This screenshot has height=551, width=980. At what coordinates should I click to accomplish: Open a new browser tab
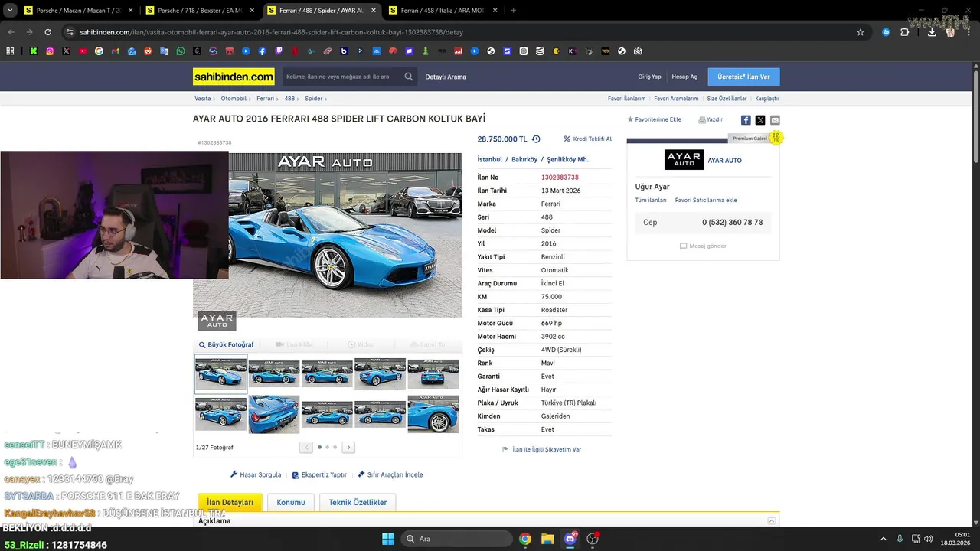(x=513, y=11)
